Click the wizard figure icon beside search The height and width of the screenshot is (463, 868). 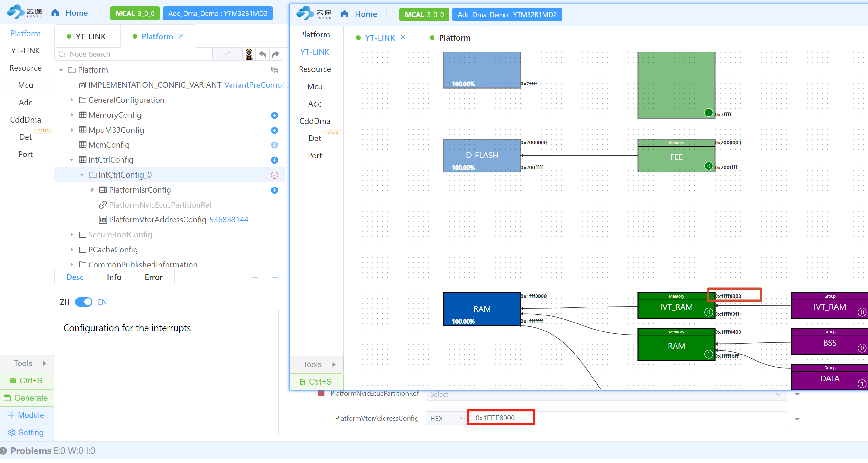[249, 54]
